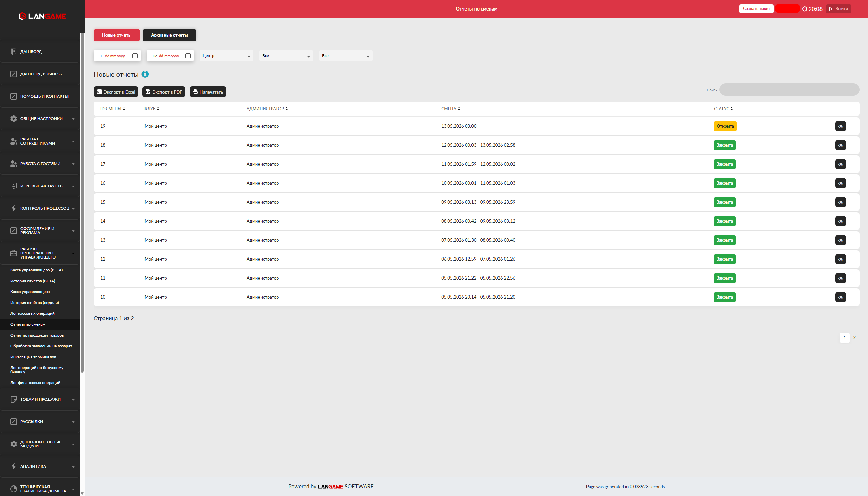Click Экспорт в Excel button

116,92
